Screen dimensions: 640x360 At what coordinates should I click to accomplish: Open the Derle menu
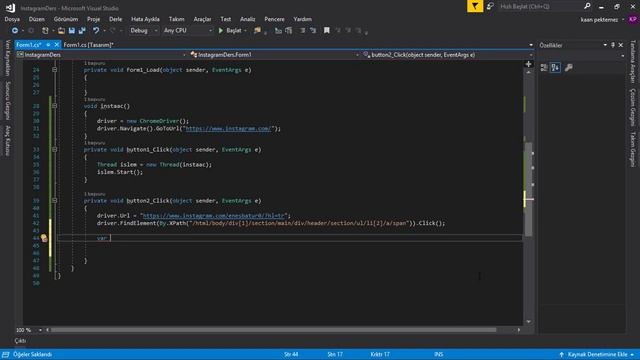click(116, 19)
